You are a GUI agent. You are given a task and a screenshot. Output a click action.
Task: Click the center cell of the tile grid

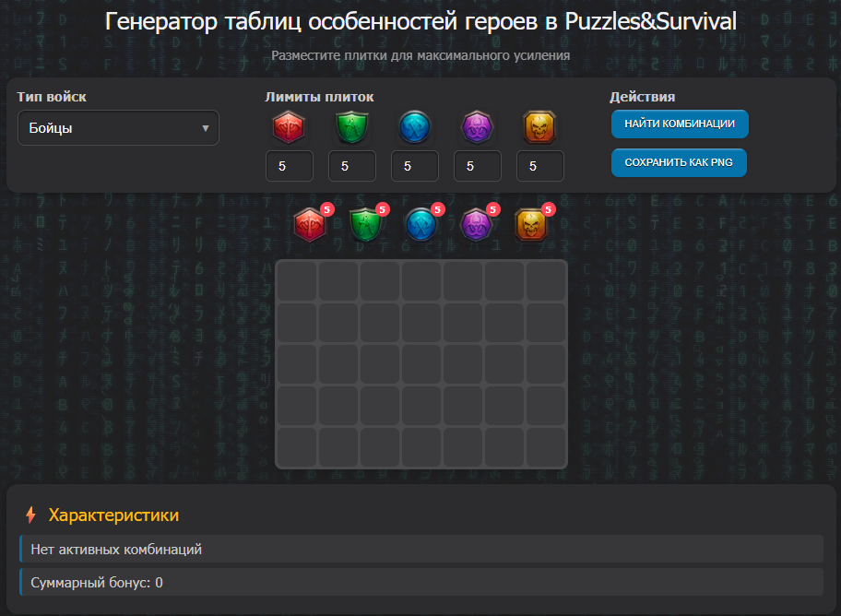pos(421,364)
